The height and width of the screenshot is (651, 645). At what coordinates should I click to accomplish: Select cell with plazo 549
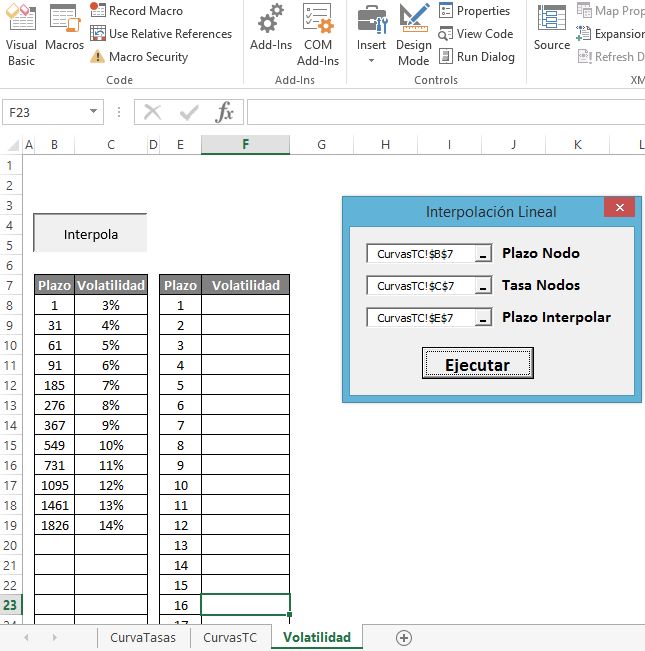pos(54,445)
